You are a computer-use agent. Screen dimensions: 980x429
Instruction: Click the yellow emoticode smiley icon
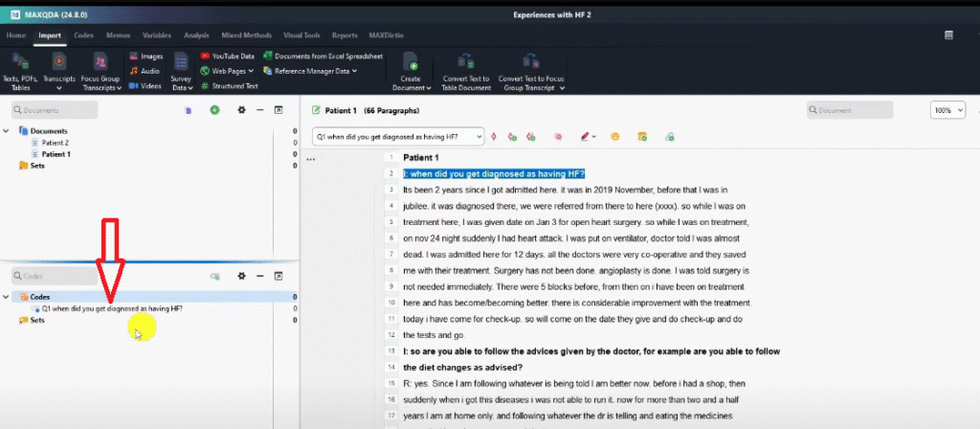pyautogui.click(x=615, y=136)
